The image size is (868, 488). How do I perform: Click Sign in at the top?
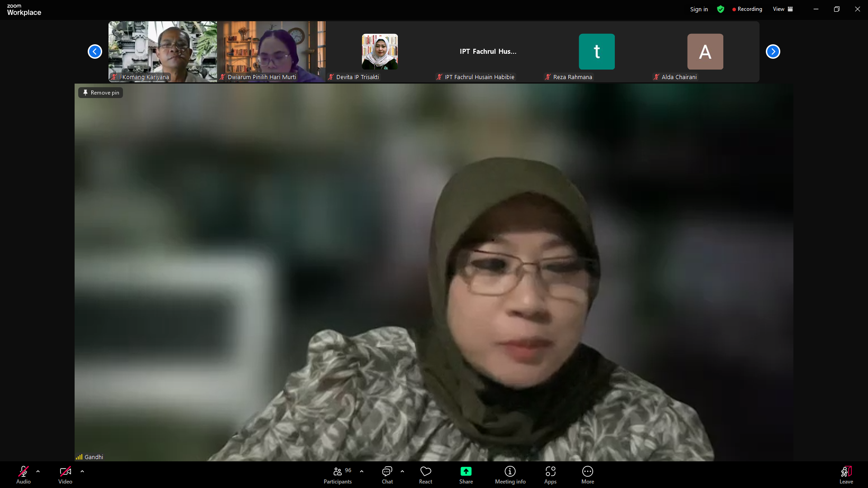click(699, 9)
